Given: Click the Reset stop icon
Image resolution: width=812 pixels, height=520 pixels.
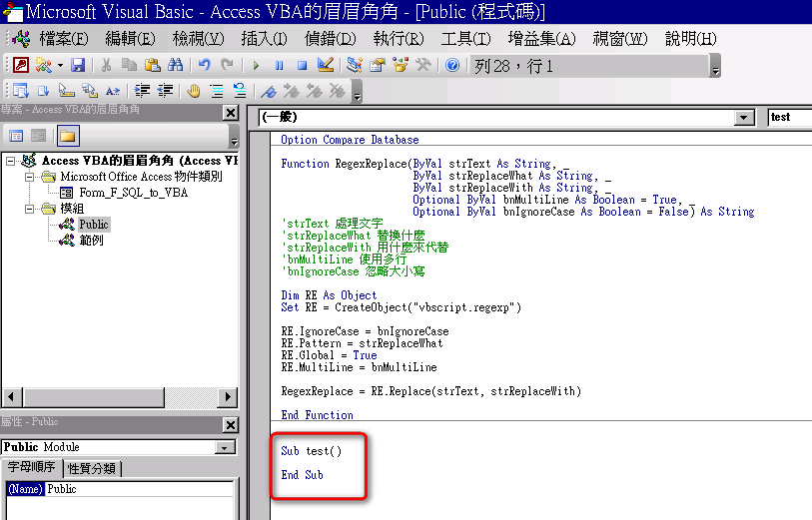Looking at the screenshot, I should point(302,66).
